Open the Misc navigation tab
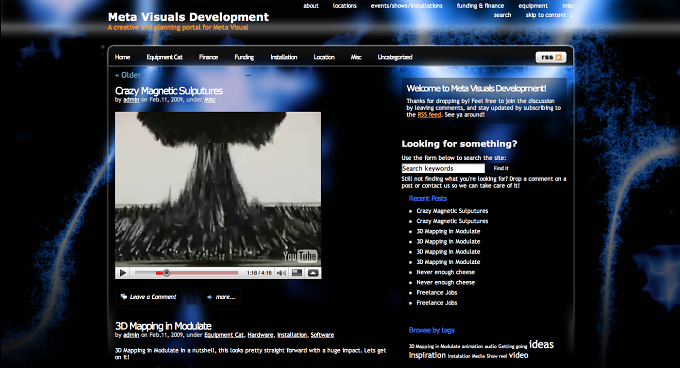 coord(356,57)
